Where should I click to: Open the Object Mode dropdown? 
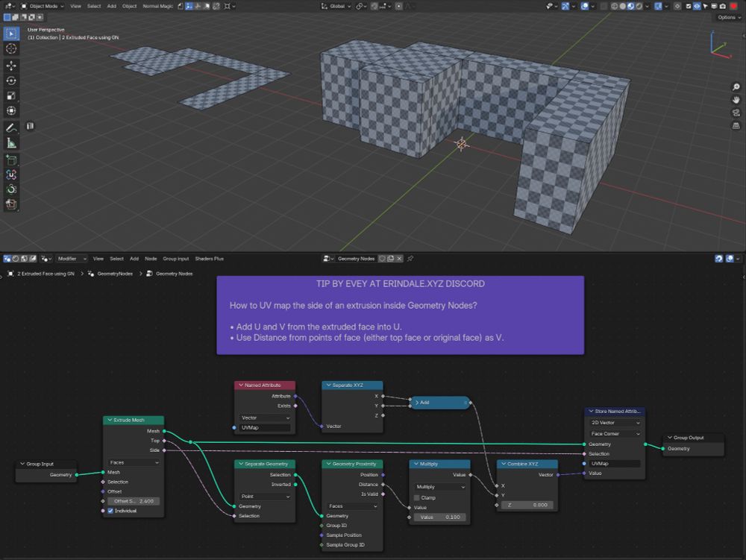(x=43, y=6)
